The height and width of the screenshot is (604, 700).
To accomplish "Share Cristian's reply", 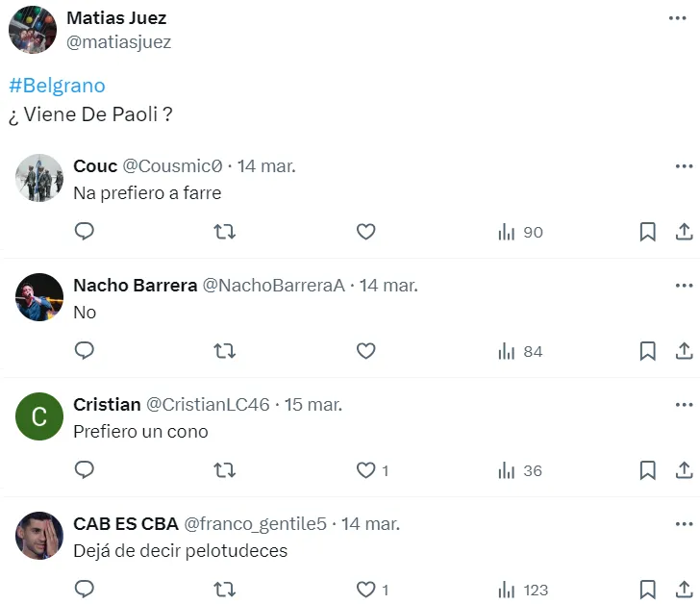I will tap(684, 470).
